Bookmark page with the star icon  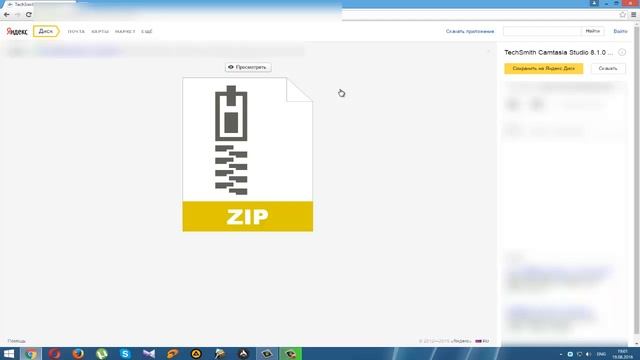[x=622, y=15]
